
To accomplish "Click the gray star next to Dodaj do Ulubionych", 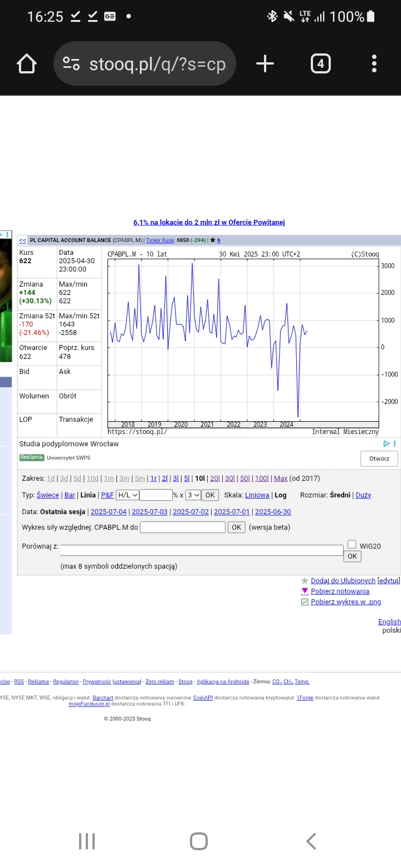I will (305, 581).
